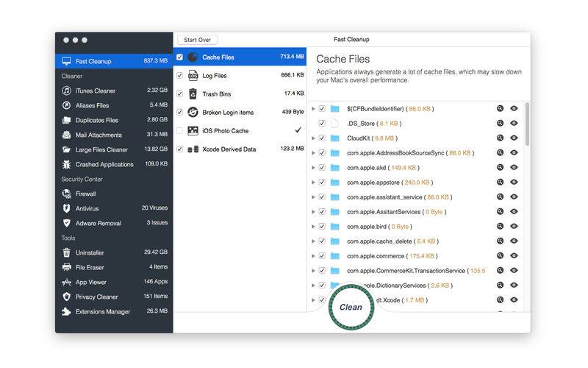The width and height of the screenshot is (588, 368).
Task: Select the Cache Files category row
Action: [x=240, y=57]
